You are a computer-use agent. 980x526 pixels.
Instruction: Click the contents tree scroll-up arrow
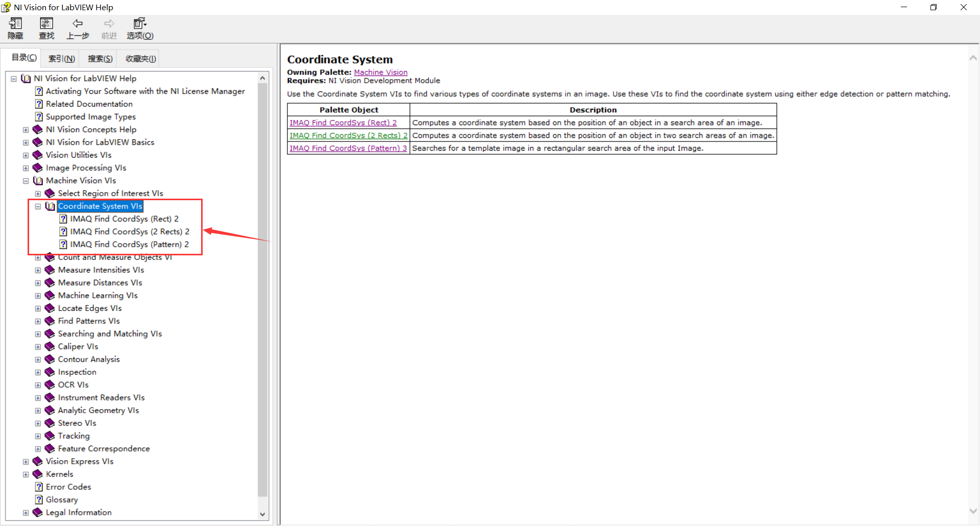(262, 78)
